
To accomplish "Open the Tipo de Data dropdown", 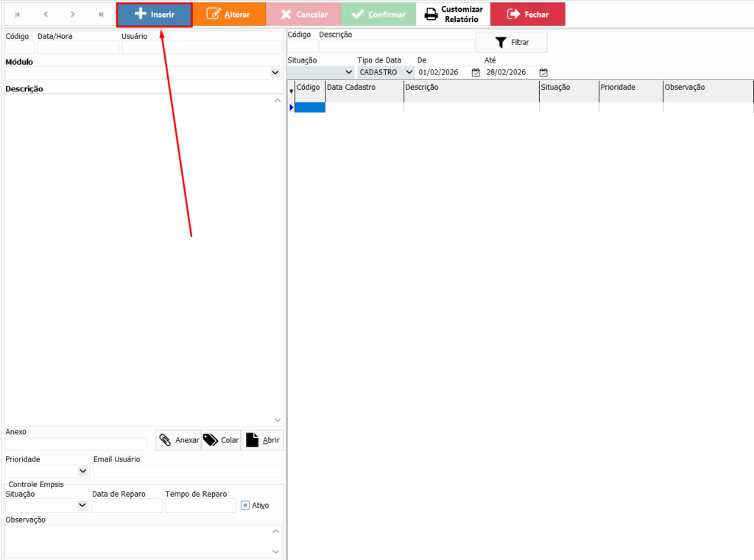I will coord(409,72).
